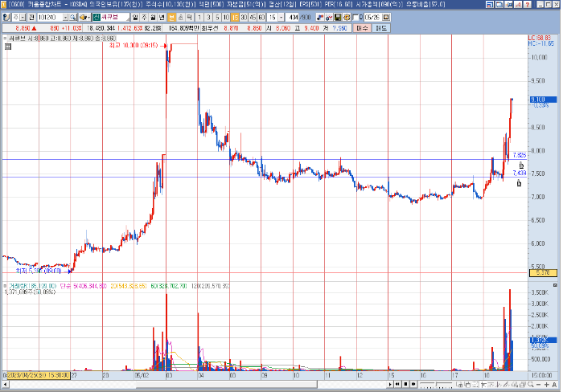This screenshot has width=563, height=392.
Task: Click the title bar window-copy icon
Action: [499, 4]
